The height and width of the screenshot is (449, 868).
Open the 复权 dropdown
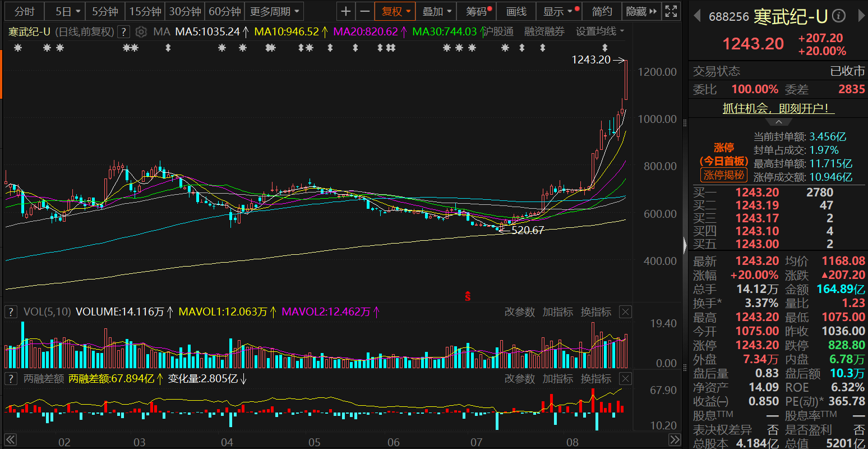pyautogui.click(x=396, y=11)
